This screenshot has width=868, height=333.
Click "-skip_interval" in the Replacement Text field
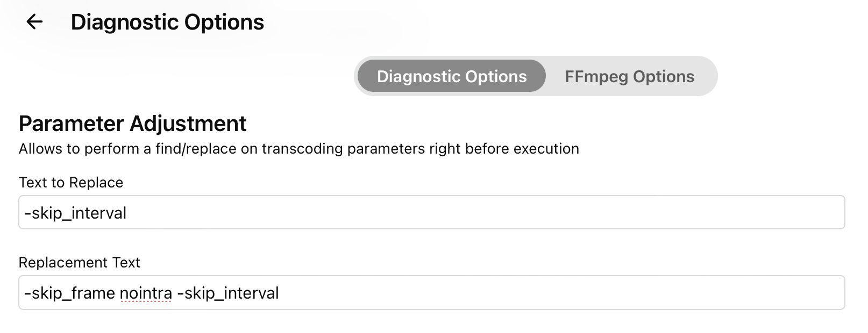click(227, 293)
